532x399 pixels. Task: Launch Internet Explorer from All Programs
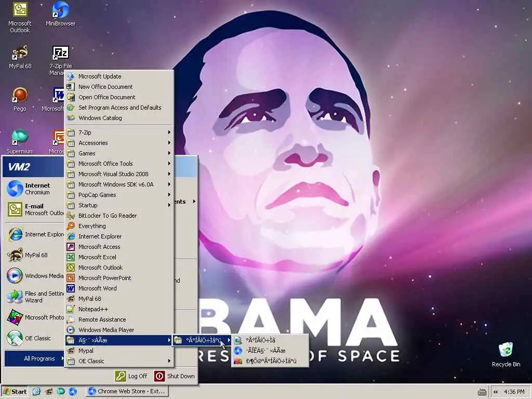119,236
